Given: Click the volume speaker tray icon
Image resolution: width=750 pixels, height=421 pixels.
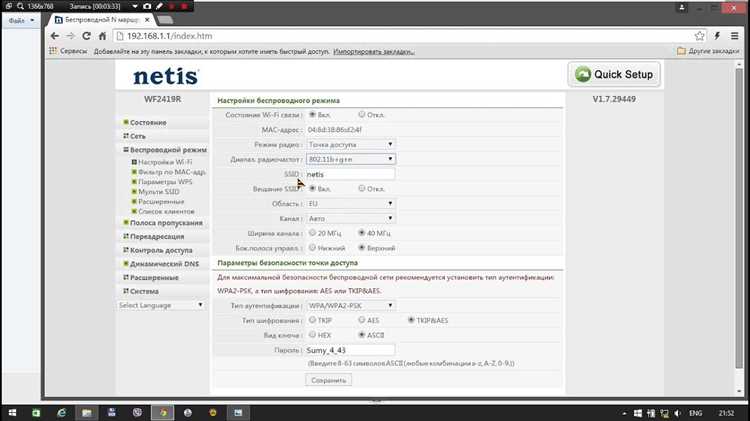Looking at the screenshot, I should point(677,413).
